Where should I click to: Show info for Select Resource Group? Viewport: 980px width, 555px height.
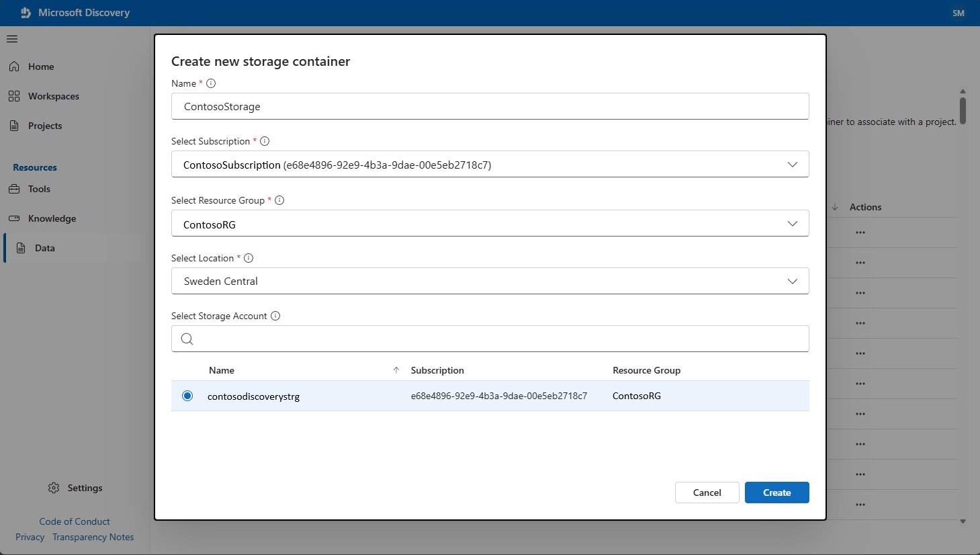click(279, 200)
